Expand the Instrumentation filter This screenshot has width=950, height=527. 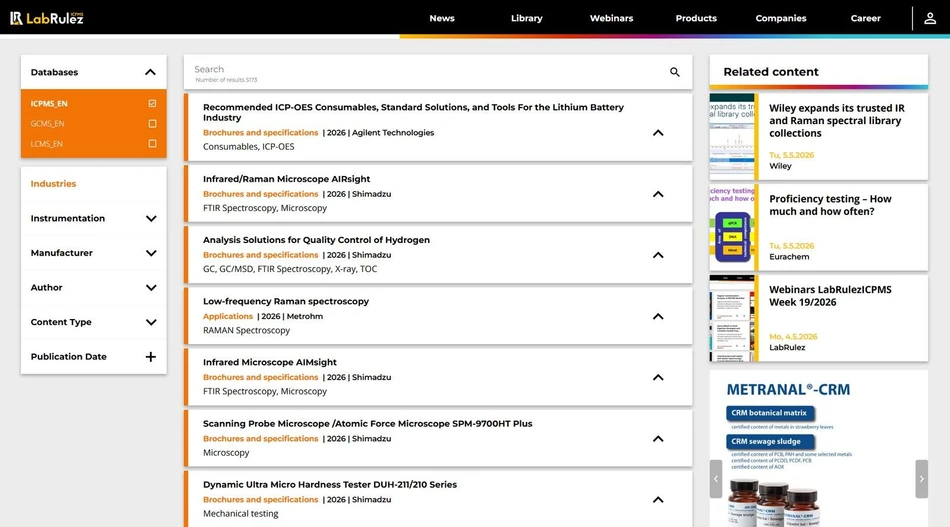point(151,219)
